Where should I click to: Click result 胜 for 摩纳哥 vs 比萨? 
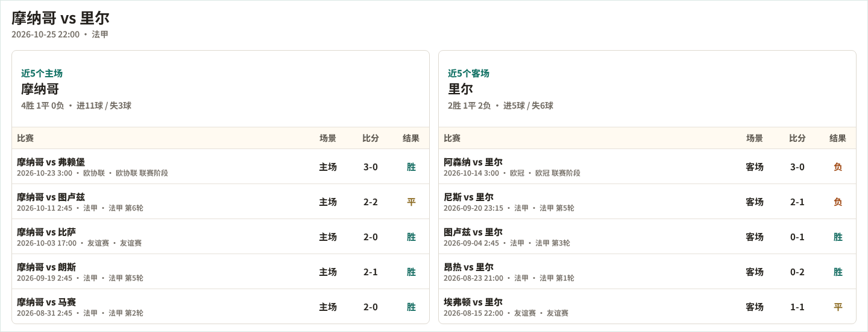(x=411, y=237)
